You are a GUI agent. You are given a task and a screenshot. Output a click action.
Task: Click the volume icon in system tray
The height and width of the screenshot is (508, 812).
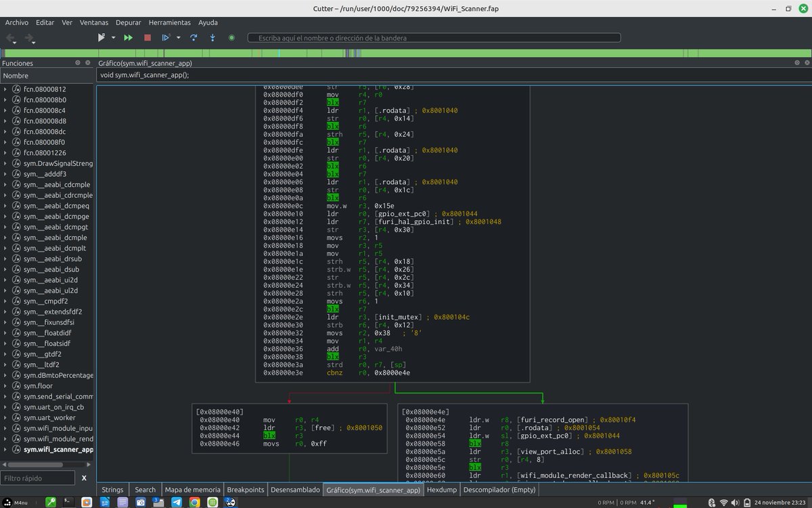click(x=735, y=503)
